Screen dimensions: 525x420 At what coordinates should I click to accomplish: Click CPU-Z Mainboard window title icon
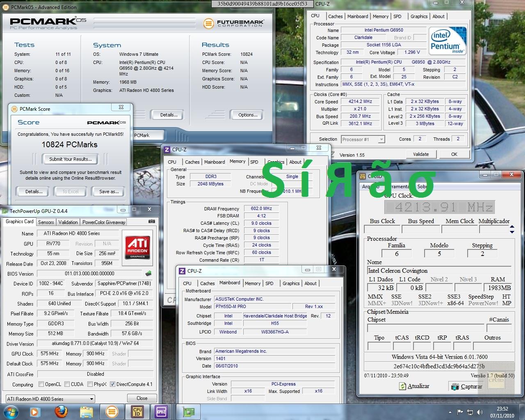point(183,271)
